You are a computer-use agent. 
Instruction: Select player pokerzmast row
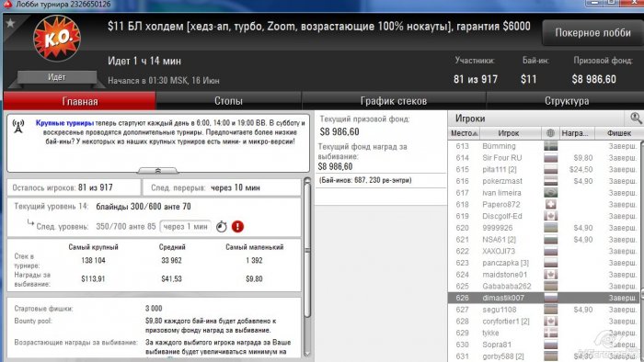tap(545, 181)
